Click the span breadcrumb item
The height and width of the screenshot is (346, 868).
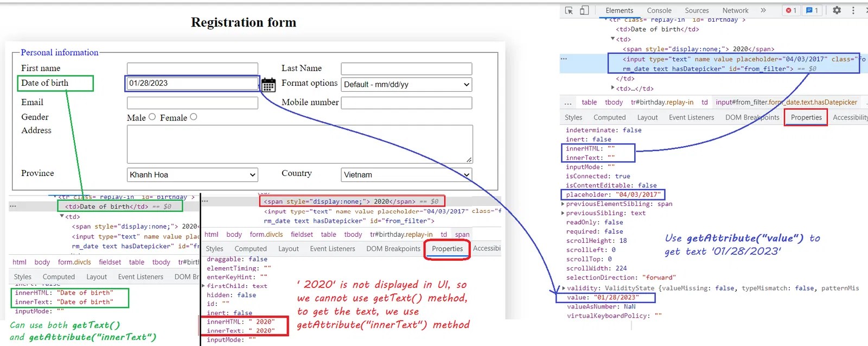click(462, 235)
